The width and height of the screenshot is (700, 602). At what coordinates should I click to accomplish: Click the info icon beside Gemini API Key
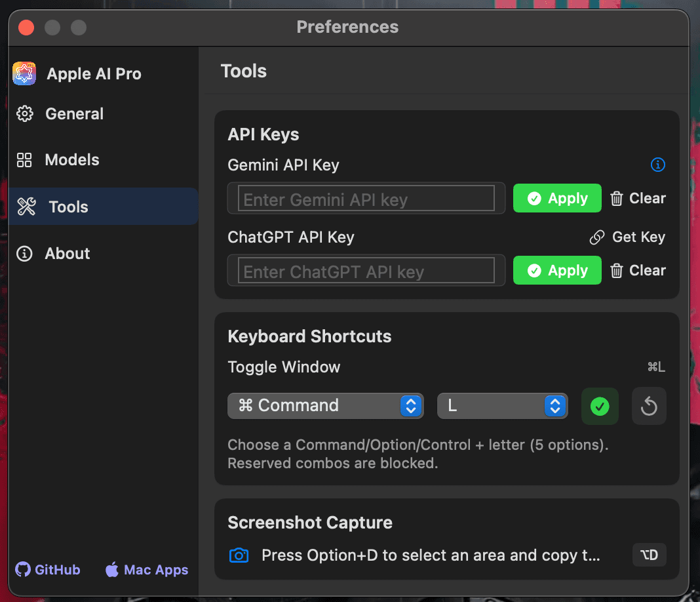pos(658,165)
